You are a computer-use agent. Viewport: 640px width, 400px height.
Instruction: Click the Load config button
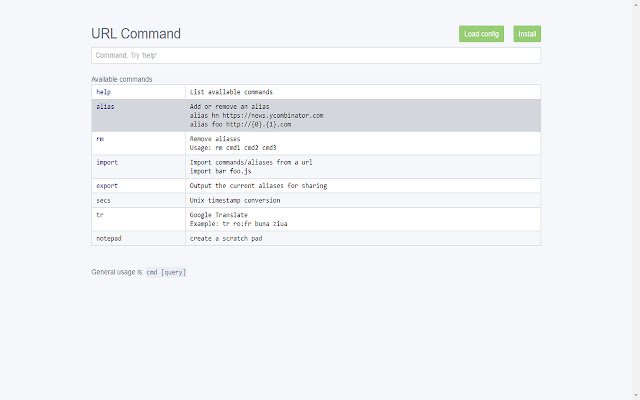[x=481, y=34]
